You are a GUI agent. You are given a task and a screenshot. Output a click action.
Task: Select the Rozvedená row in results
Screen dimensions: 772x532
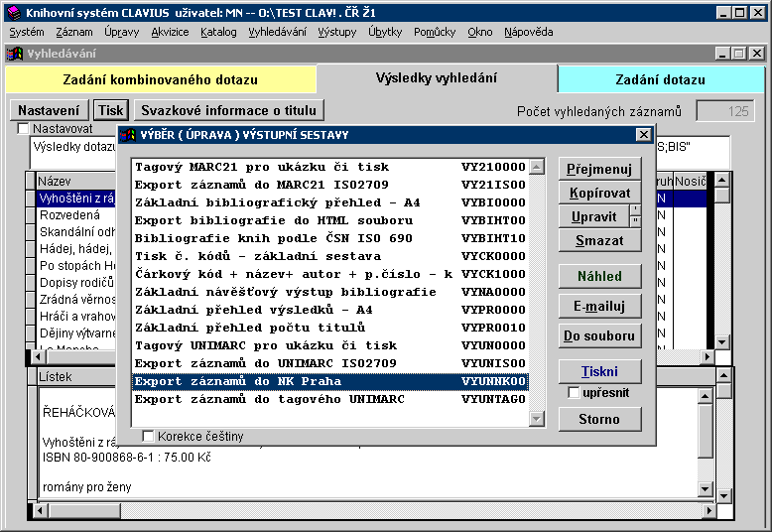pyautogui.click(x=76, y=214)
